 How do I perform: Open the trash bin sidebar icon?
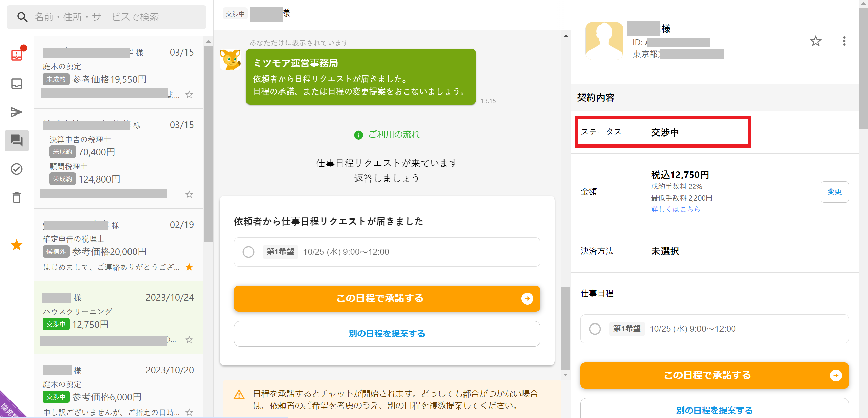click(17, 197)
